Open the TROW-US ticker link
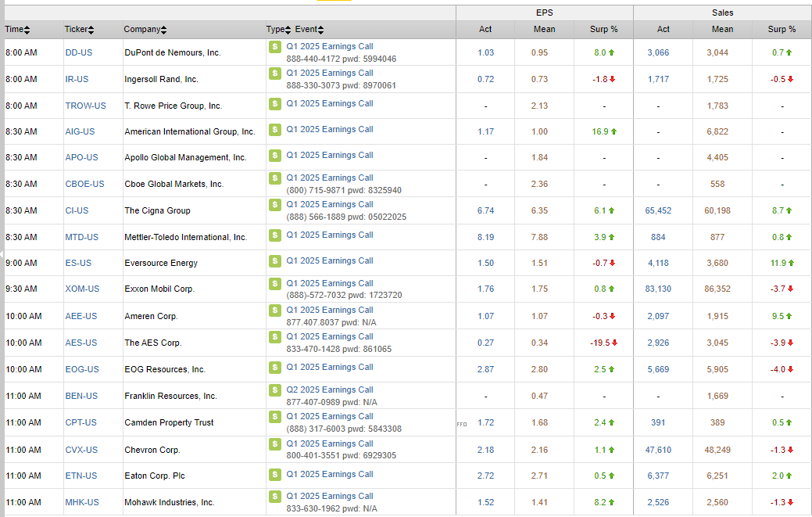Viewport: 812px width, 517px height. coord(85,106)
